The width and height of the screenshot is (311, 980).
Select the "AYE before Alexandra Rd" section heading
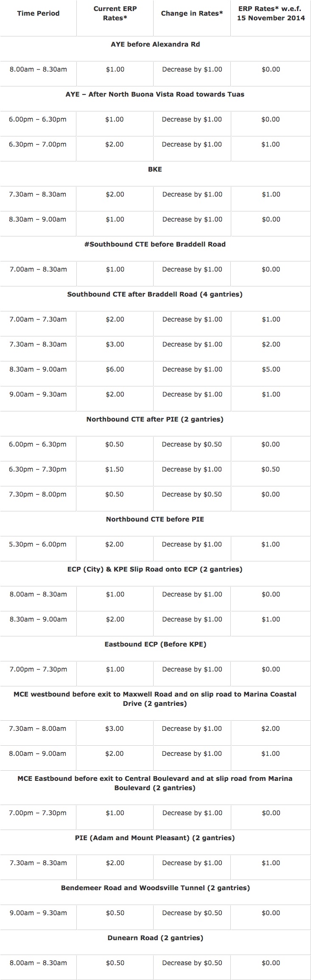tap(155, 44)
